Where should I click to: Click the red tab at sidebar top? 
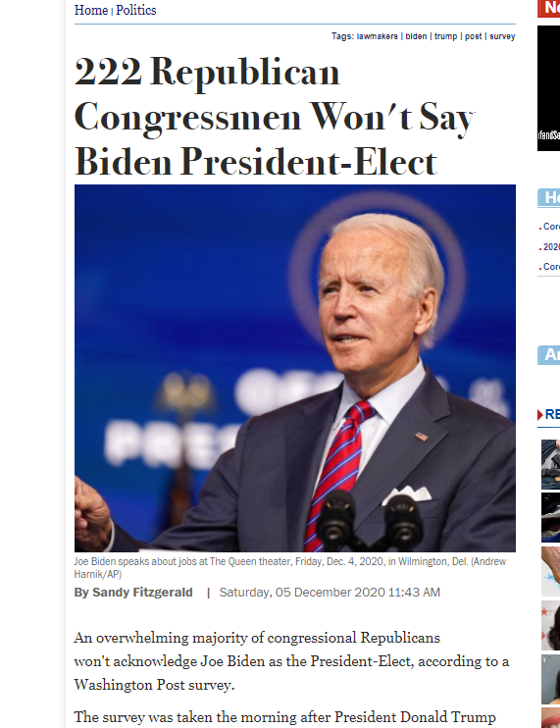(548, 8)
